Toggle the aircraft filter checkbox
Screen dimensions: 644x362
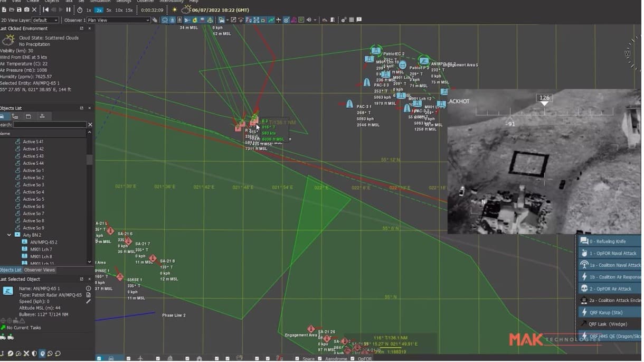pyautogui.click(x=128, y=359)
